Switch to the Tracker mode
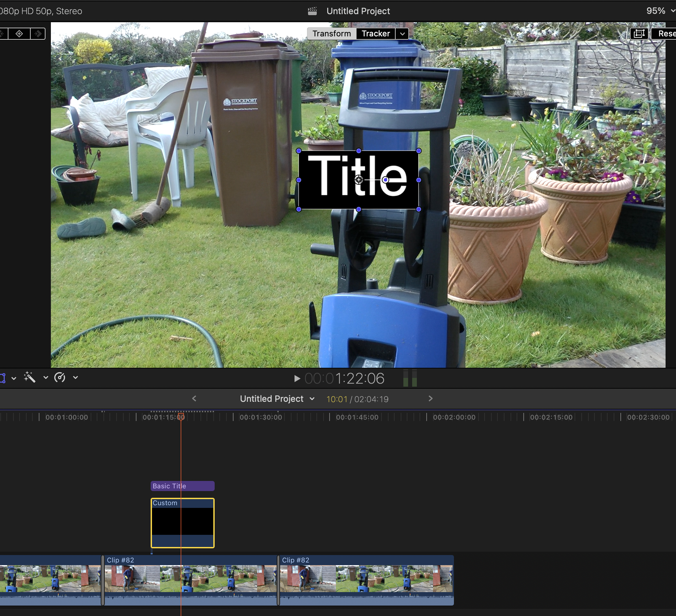This screenshot has width=676, height=616. point(375,34)
